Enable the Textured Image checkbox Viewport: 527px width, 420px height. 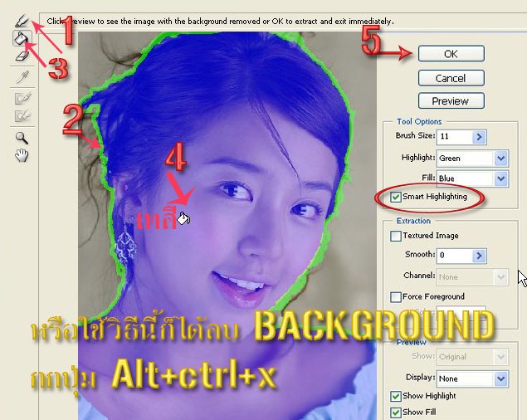[396, 236]
